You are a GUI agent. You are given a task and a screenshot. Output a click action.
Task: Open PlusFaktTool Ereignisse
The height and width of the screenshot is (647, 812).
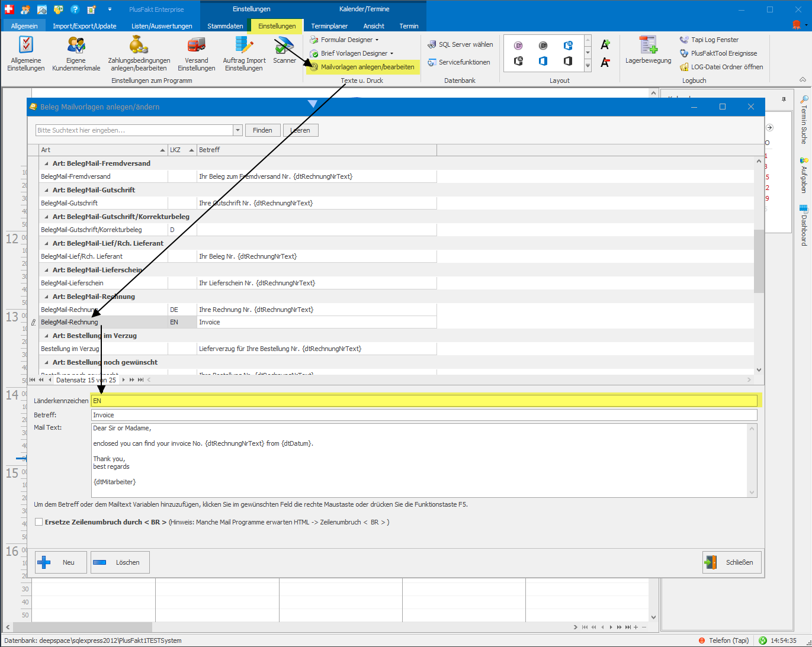point(718,53)
